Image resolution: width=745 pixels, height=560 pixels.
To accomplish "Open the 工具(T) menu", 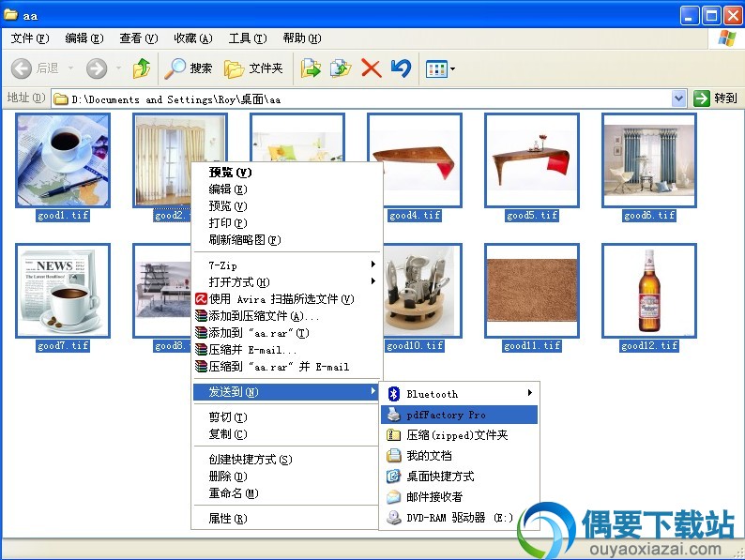I will pyautogui.click(x=248, y=38).
